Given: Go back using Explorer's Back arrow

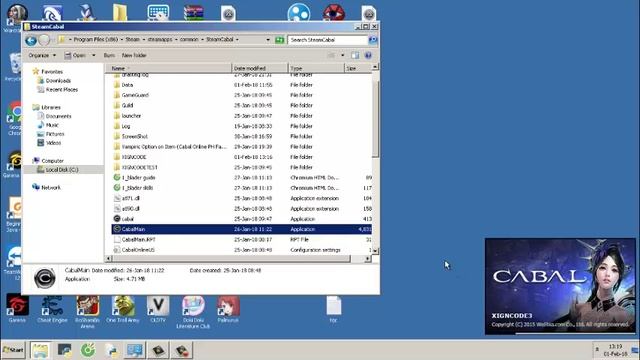Looking at the screenshot, I should (x=31, y=40).
